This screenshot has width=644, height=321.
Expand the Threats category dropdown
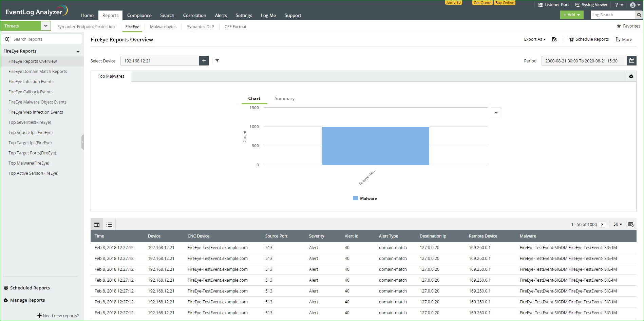coord(45,25)
